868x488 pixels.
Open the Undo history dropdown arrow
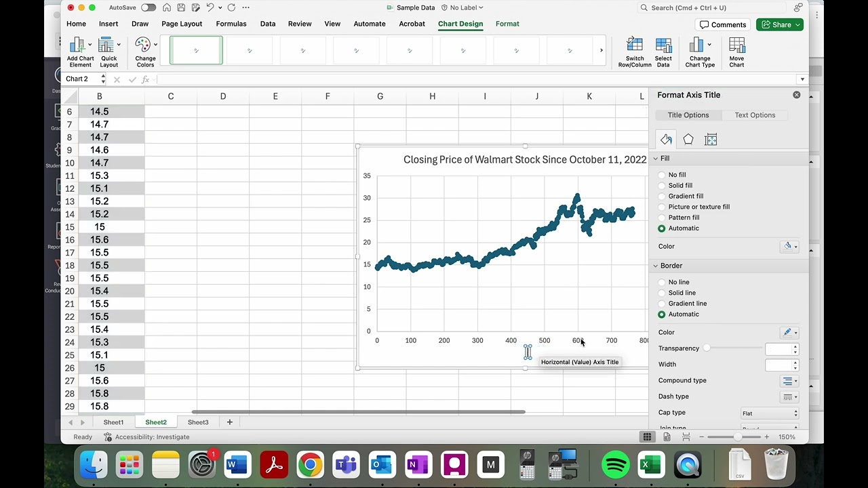(220, 8)
